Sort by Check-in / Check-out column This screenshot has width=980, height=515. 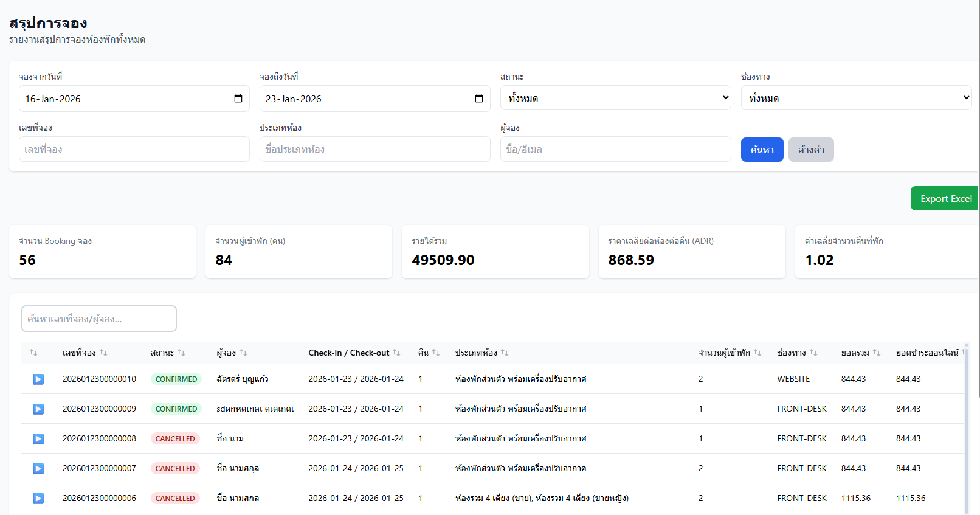396,353
